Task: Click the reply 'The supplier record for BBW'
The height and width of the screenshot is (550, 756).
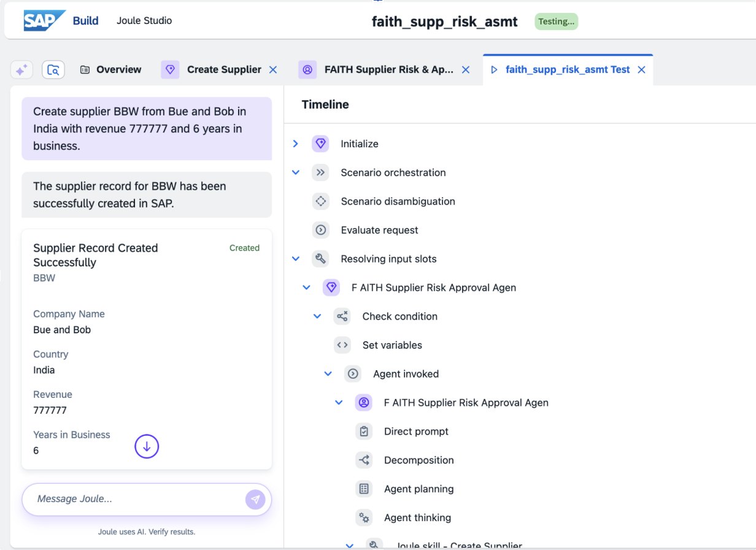Action: 147,195
